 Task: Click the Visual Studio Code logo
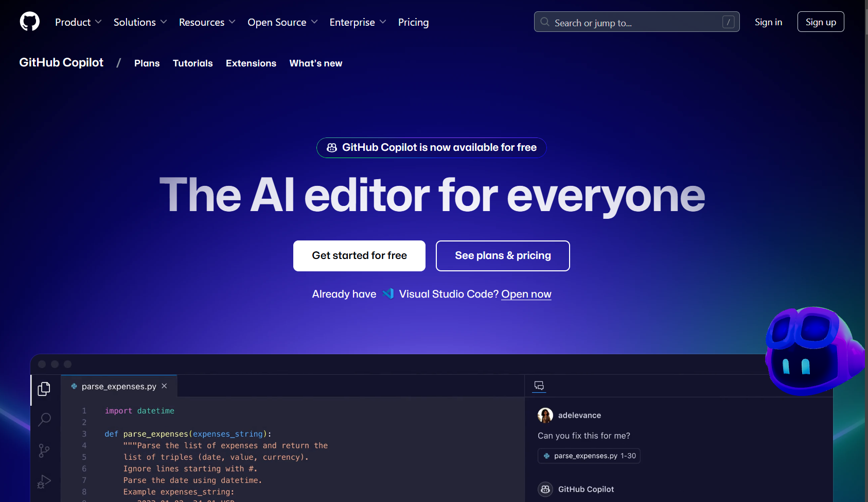[x=389, y=293]
